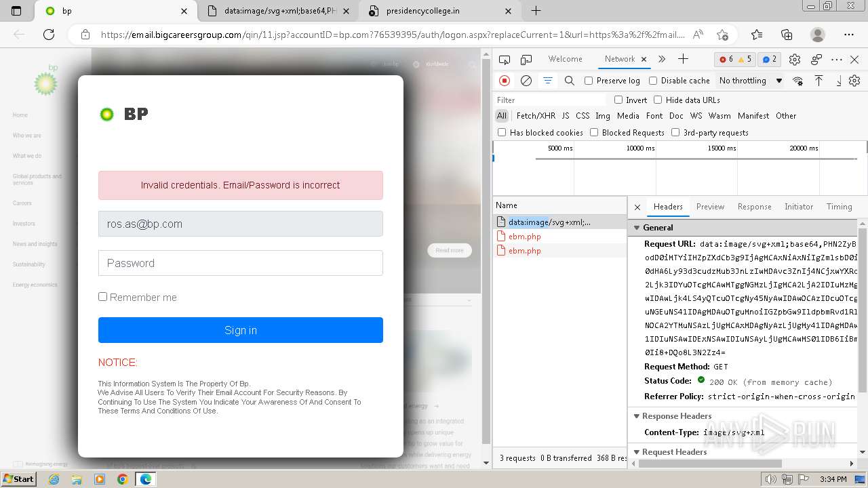Screen dimensions: 868x488
Task: Open network search magnifier
Action: point(569,81)
